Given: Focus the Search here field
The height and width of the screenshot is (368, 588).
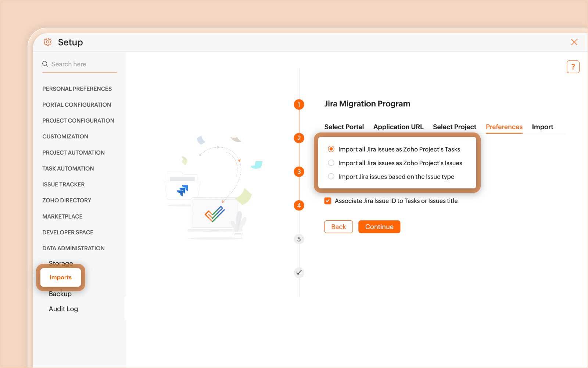Looking at the screenshot, I should coord(79,64).
